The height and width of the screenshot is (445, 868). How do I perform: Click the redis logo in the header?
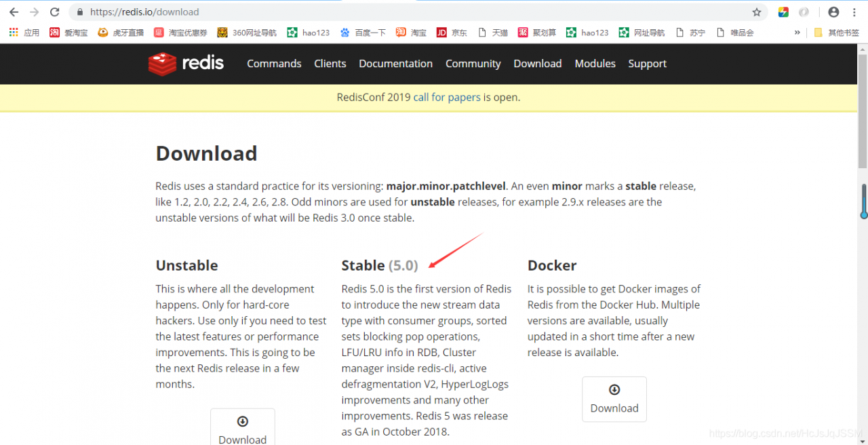click(186, 64)
